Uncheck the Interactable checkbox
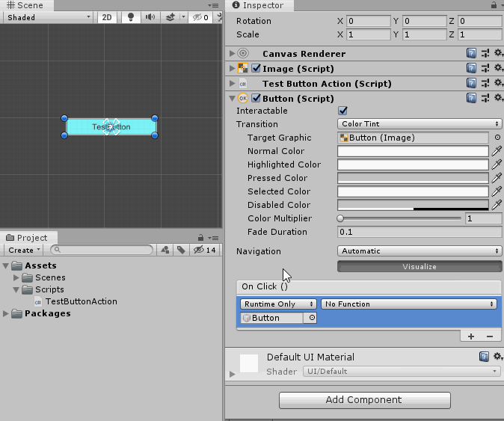Image resolution: width=504 pixels, height=421 pixels. [x=343, y=111]
